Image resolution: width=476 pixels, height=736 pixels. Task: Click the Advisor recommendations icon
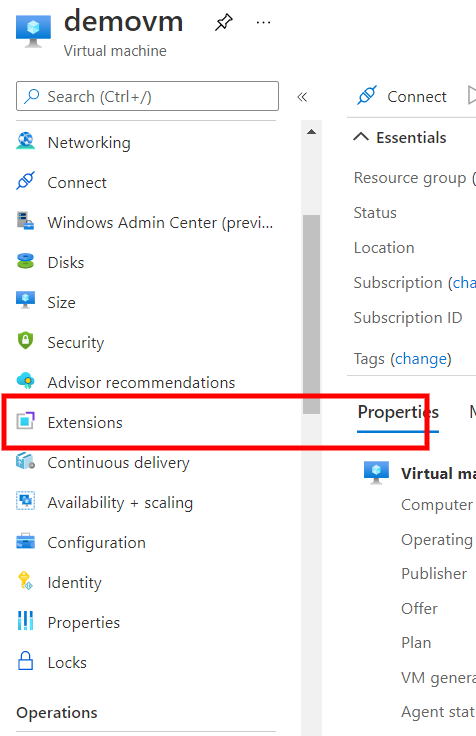point(25,381)
